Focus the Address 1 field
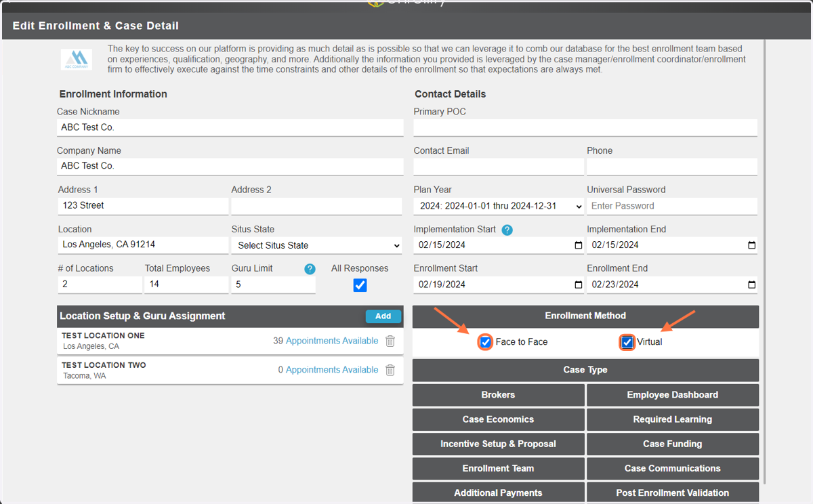Screen dimensions: 813x504 tap(143, 205)
